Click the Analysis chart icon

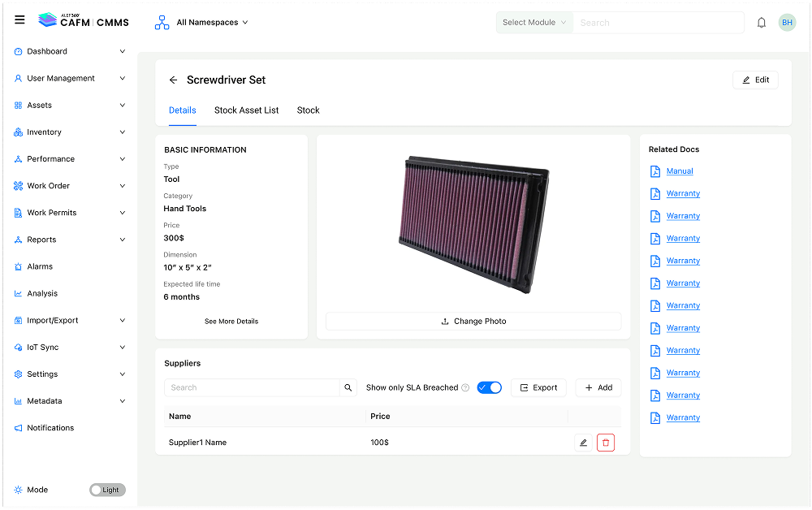pos(18,293)
